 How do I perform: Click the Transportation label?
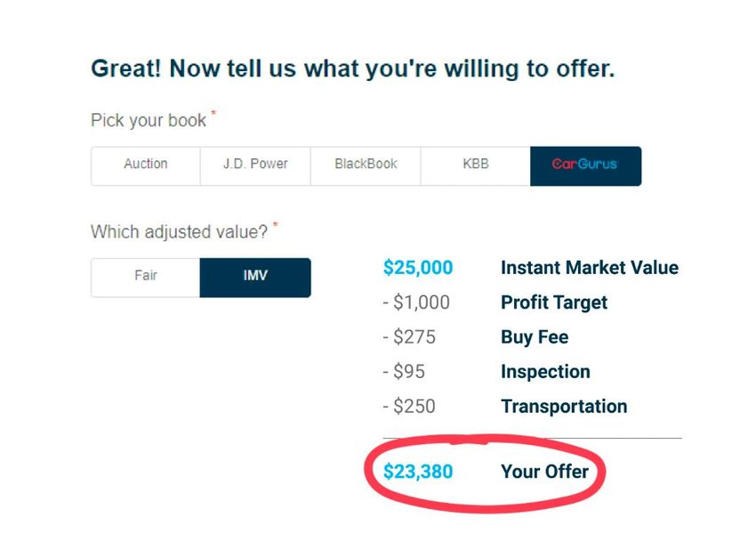coord(564,407)
